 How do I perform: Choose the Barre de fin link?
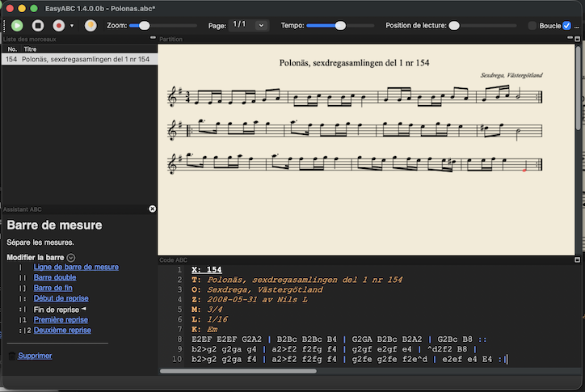[x=53, y=288]
